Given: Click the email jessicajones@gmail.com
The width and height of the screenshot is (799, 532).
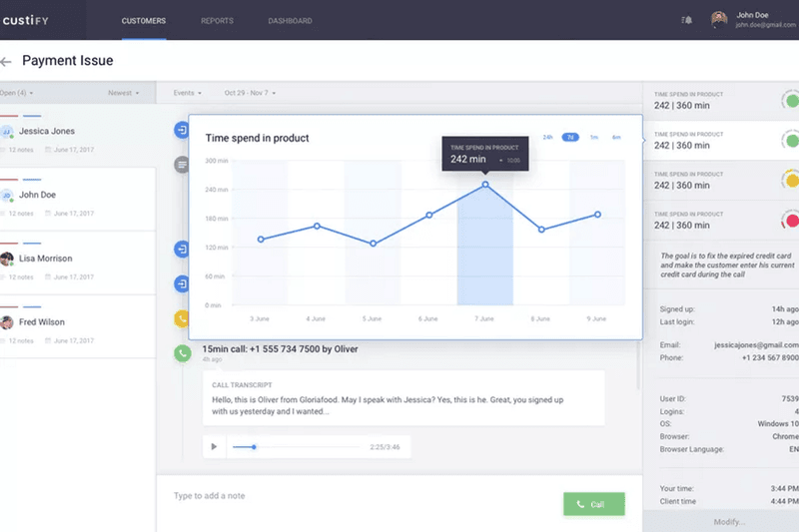Looking at the screenshot, I should (x=756, y=345).
